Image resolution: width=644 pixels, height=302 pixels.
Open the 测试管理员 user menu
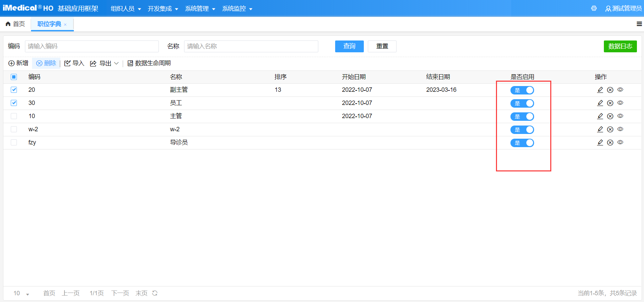(x=623, y=8)
